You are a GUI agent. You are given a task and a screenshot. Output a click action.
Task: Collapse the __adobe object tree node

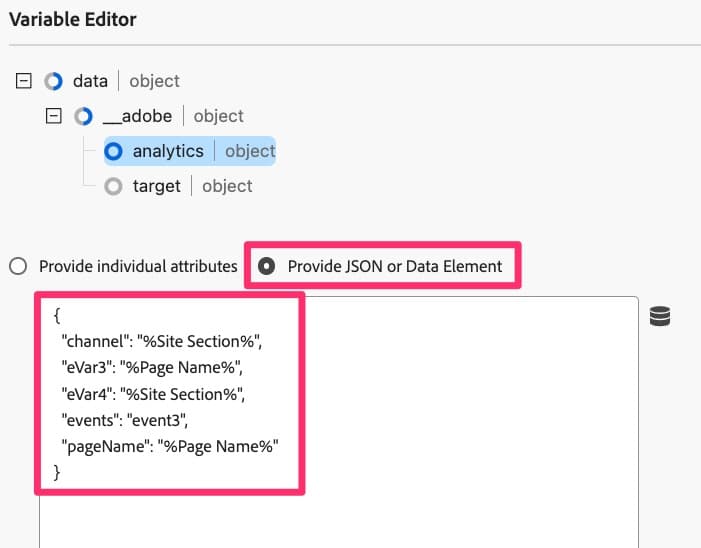55,117
